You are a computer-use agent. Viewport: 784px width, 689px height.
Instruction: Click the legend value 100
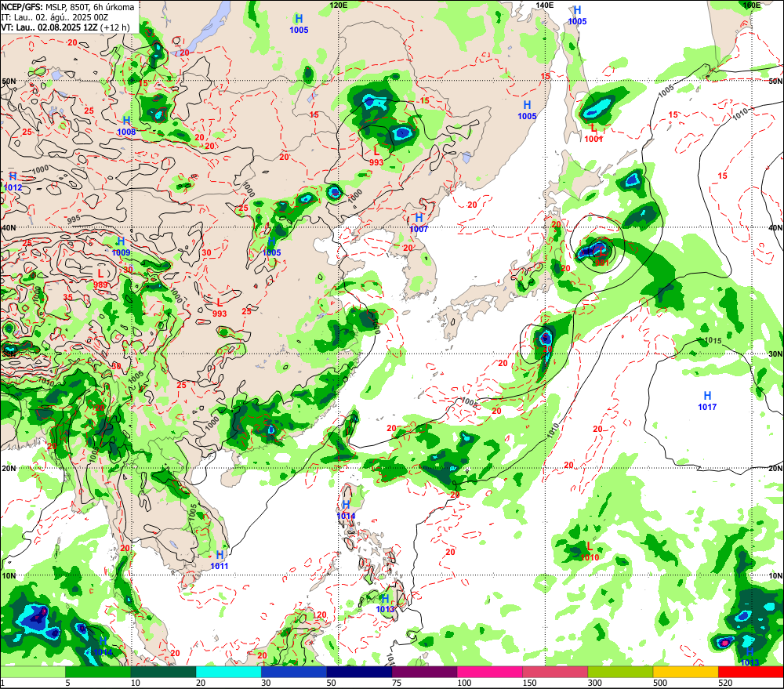(464, 683)
